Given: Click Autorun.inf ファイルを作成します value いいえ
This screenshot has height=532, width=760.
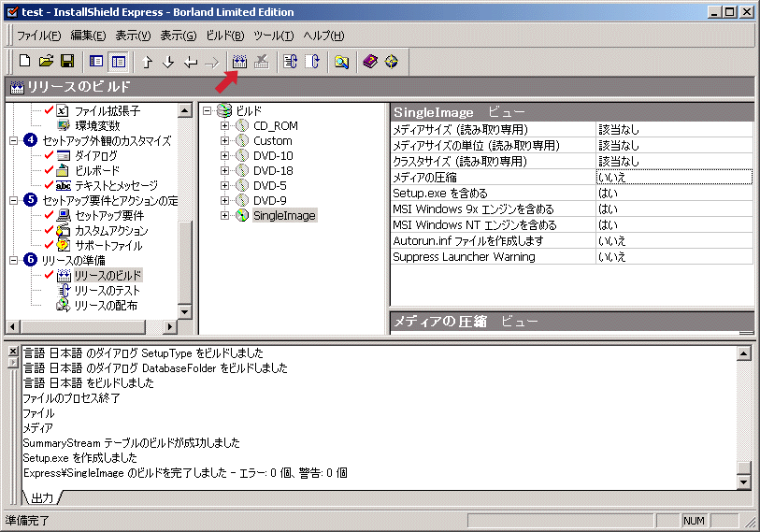Looking at the screenshot, I should [x=674, y=240].
